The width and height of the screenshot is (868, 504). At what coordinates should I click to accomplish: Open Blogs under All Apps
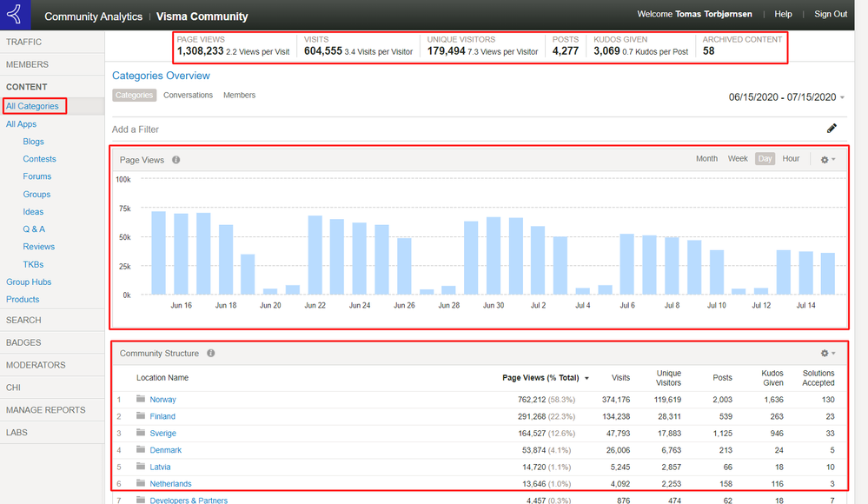pos(33,142)
